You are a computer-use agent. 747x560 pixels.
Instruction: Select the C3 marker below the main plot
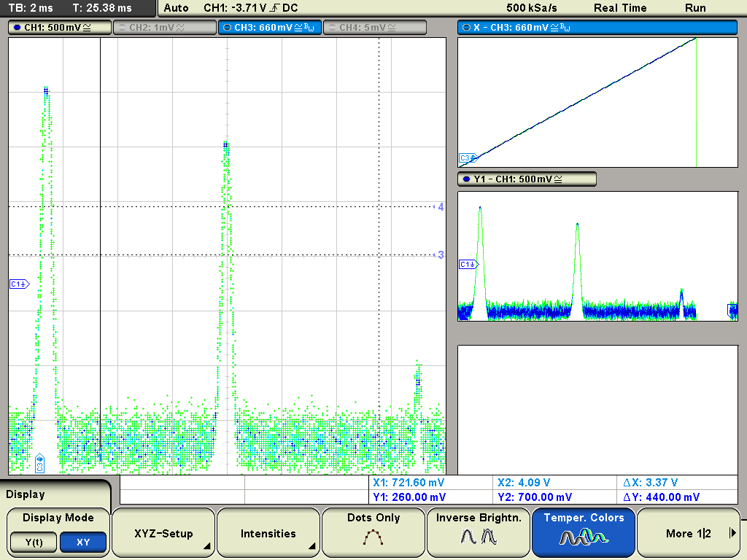click(x=39, y=462)
